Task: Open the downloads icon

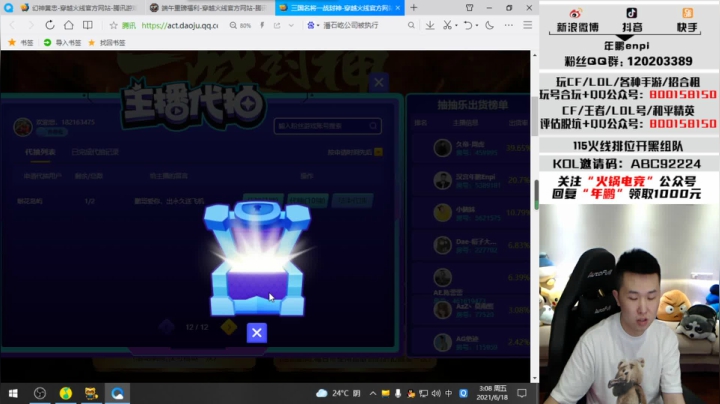Action: [x=430, y=25]
